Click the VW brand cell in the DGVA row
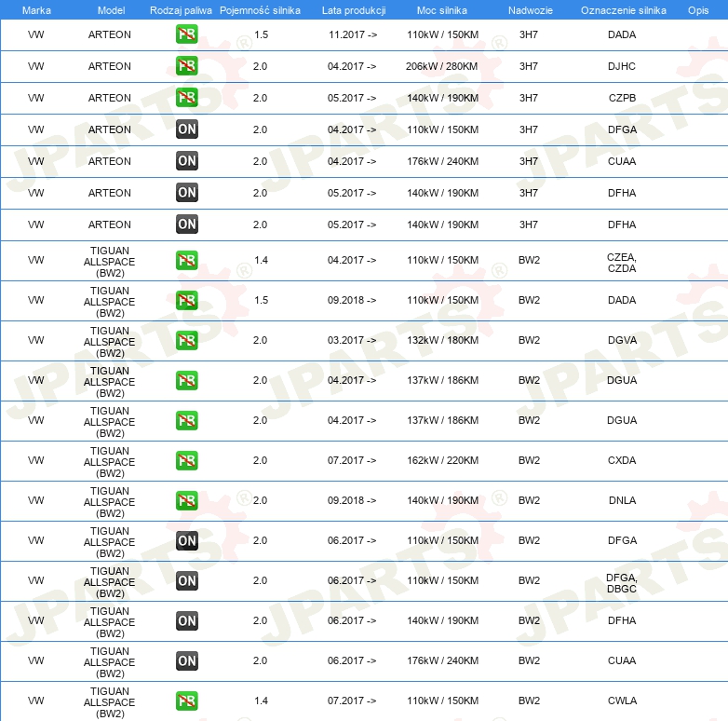 (35, 340)
